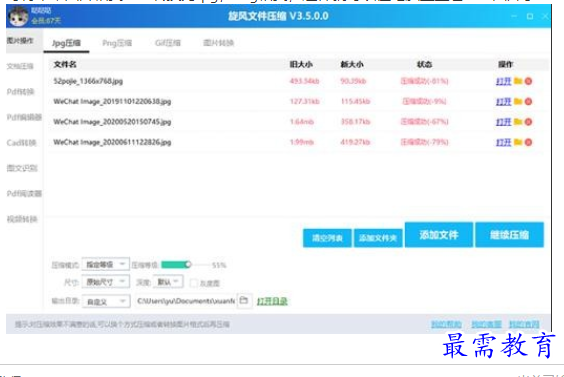The height and width of the screenshot is (377, 564).
Task: Toggle the 灰度图 grayscale checkbox
Action: 194,283
